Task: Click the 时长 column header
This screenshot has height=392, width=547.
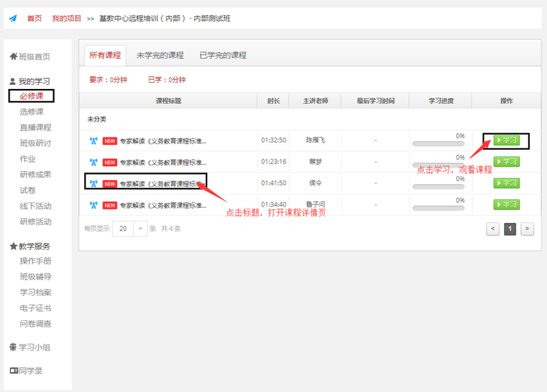Action: tap(273, 101)
